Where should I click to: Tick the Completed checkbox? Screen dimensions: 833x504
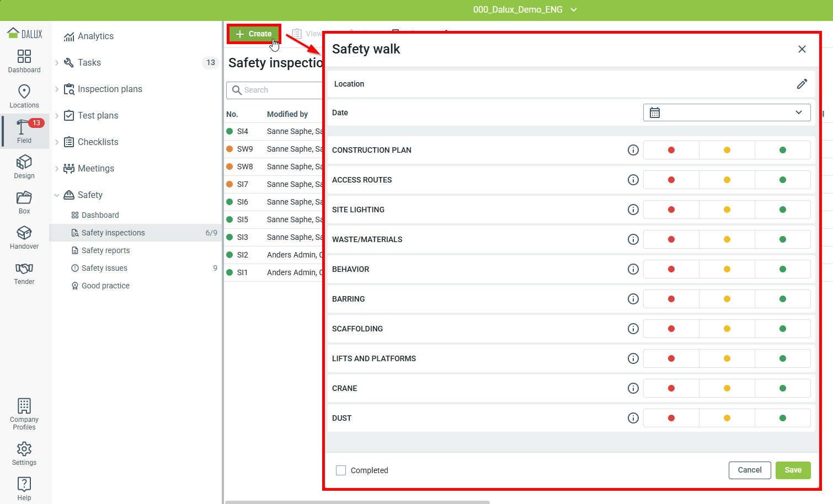point(341,470)
